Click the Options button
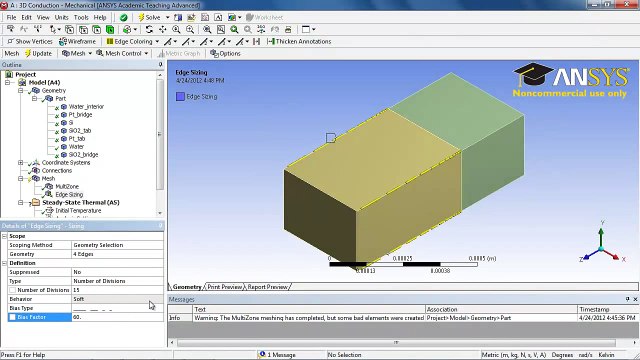This screenshot has width=640, height=360. click(225, 53)
